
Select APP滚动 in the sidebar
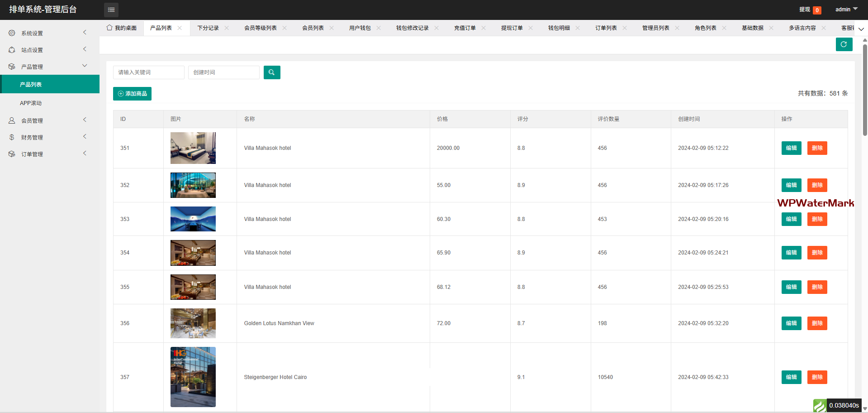click(x=31, y=103)
